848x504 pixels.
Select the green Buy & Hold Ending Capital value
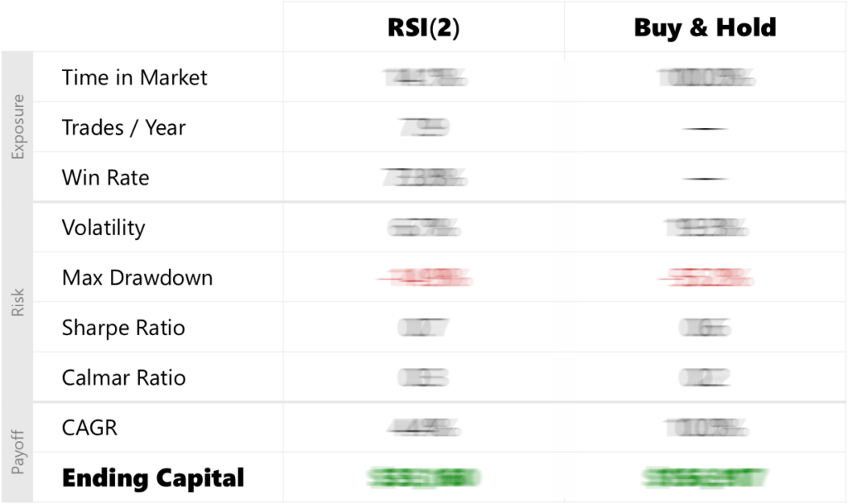tap(705, 478)
